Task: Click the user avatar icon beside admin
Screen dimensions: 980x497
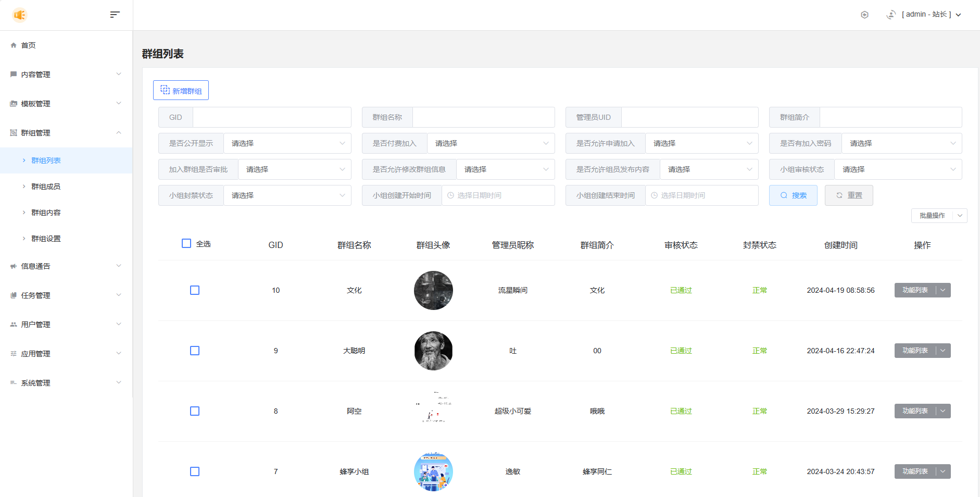Action: [x=891, y=15]
